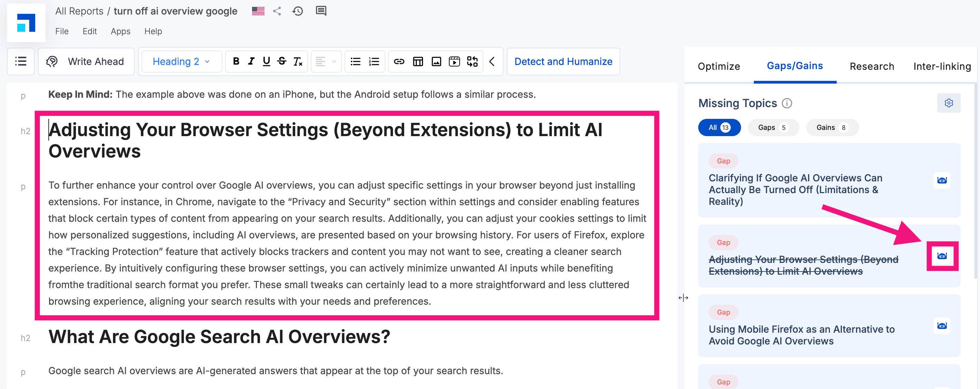Click the Adjusting Your Browser Settings heading in editor
The height and width of the screenshot is (389, 980).
[325, 141]
